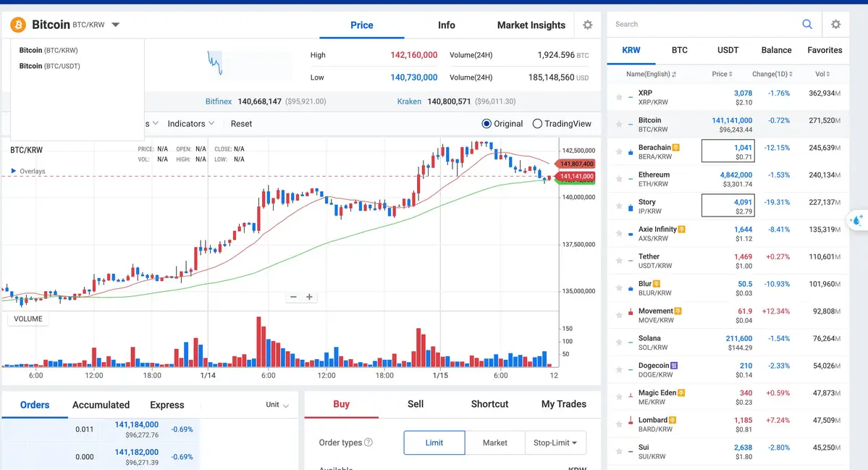
Task: Click the settings gear atop the coin list
Action: point(836,24)
